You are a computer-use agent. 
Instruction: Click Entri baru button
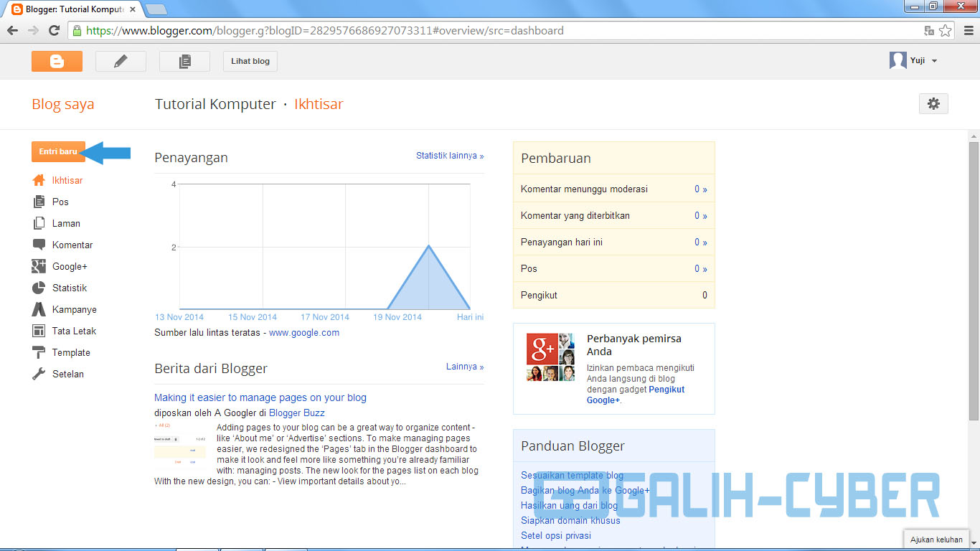pos(58,151)
